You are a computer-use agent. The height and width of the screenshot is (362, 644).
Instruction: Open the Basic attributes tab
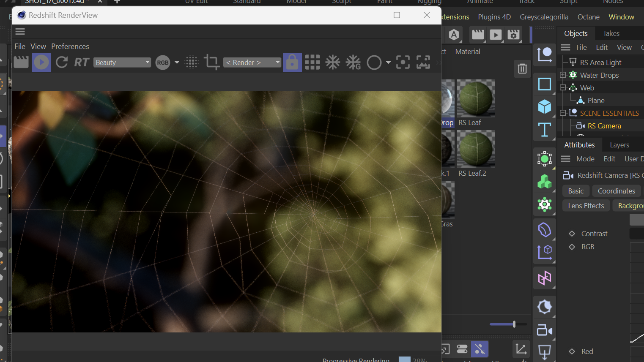pyautogui.click(x=576, y=191)
